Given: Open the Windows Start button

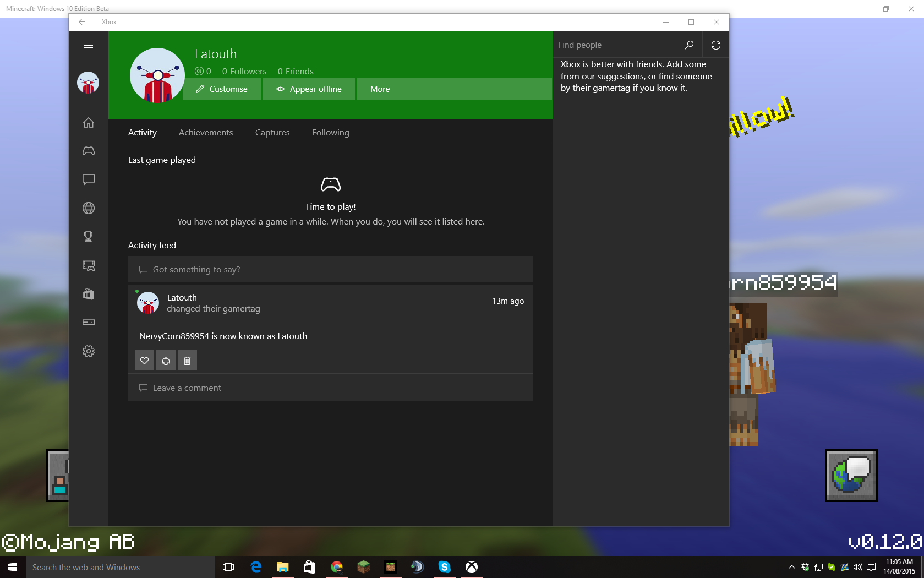Looking at the screenshot, I should click(x=13, y=567).
